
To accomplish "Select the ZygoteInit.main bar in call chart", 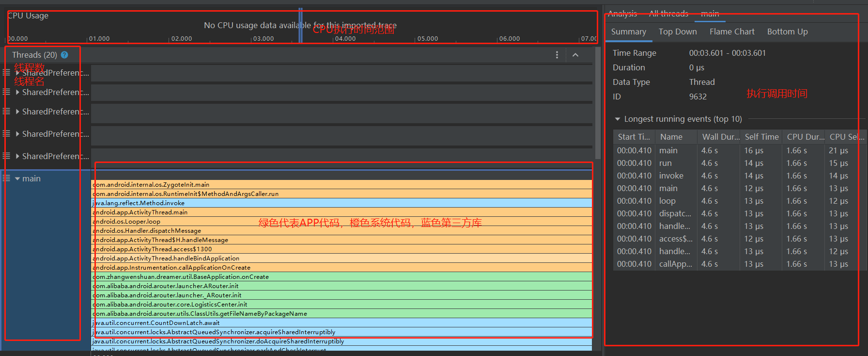I will [341, 184].
